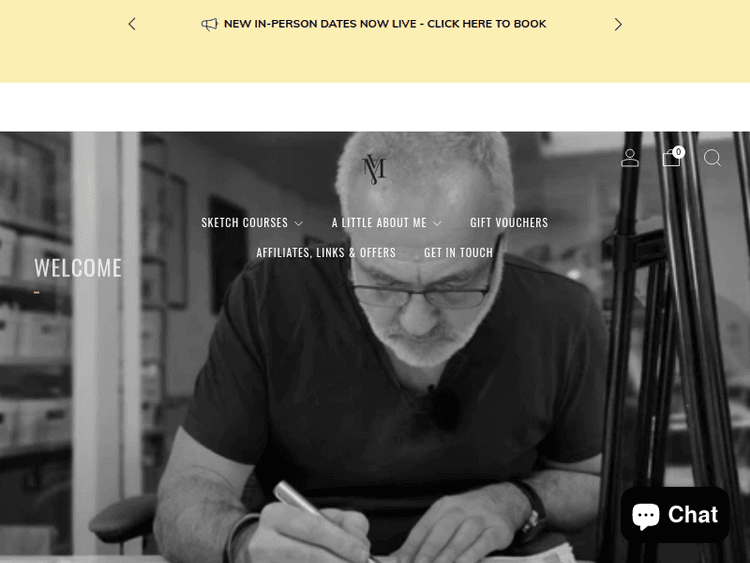Click the new in-person dates announcement
The image size is (750, 563).
pyautogui.click(x=385, y=24)
